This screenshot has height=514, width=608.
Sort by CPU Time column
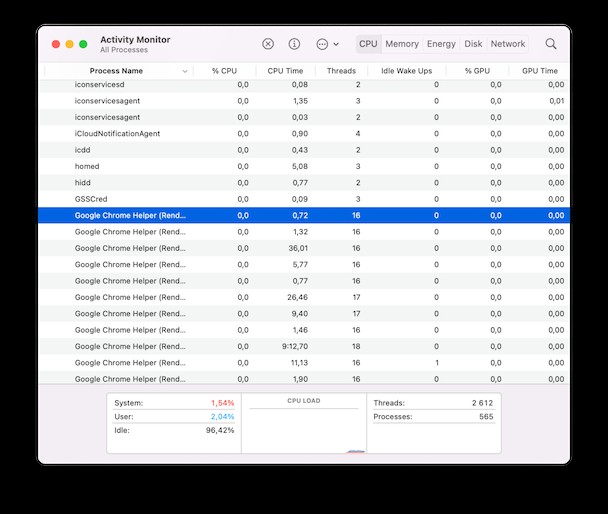(x=285, y=71)
